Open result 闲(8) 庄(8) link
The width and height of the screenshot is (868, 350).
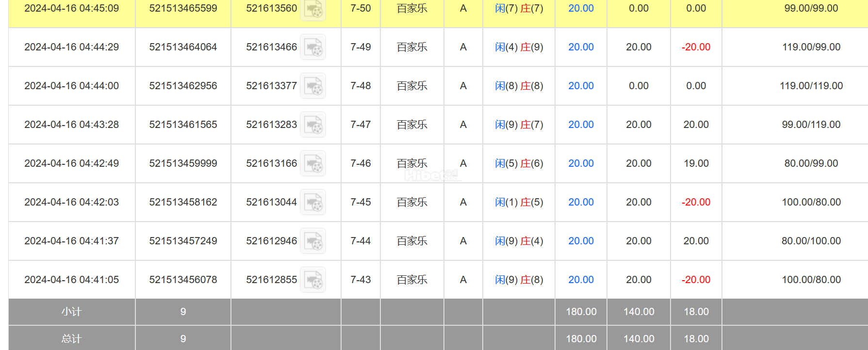519,86
